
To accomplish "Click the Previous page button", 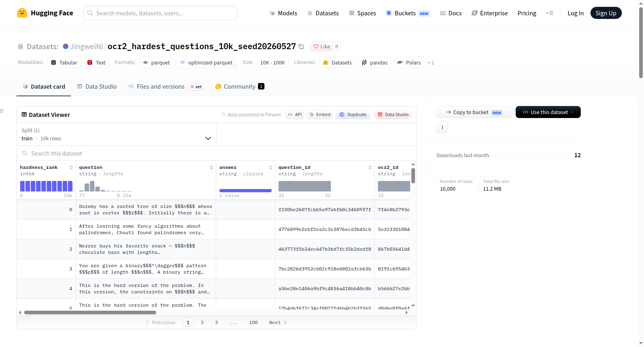I will coord(161,322).
